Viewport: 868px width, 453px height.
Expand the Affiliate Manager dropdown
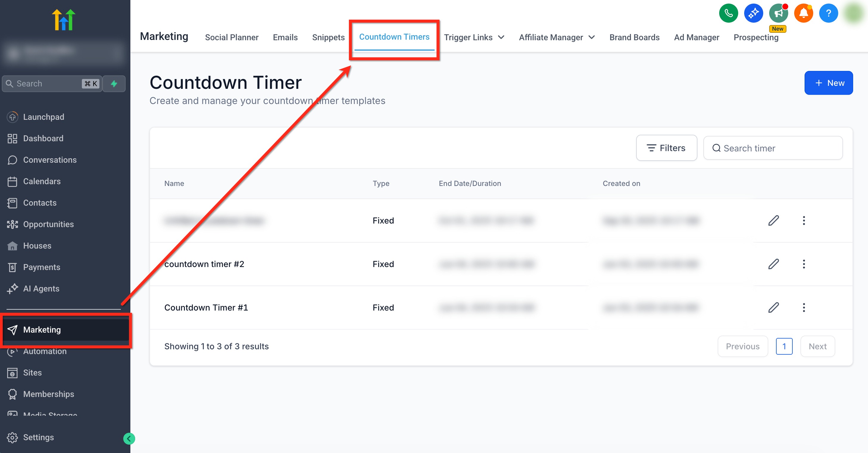(x=557, y=38)
